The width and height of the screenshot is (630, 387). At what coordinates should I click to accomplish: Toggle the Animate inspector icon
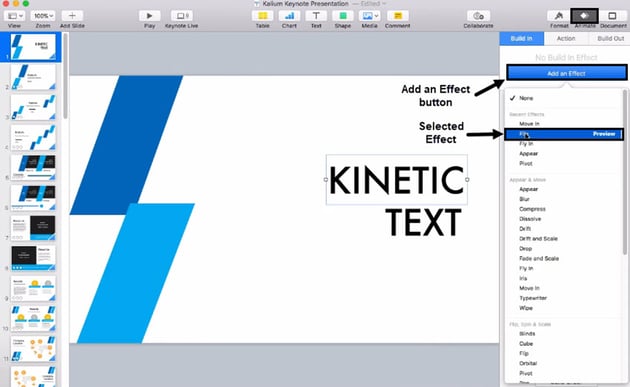tap(585, 16)
